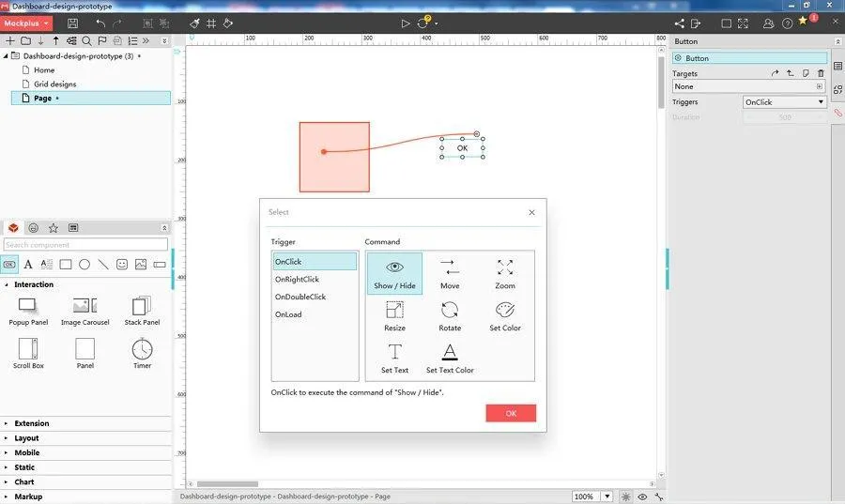
Task: Add the Timer component
Action: (143, 353)
